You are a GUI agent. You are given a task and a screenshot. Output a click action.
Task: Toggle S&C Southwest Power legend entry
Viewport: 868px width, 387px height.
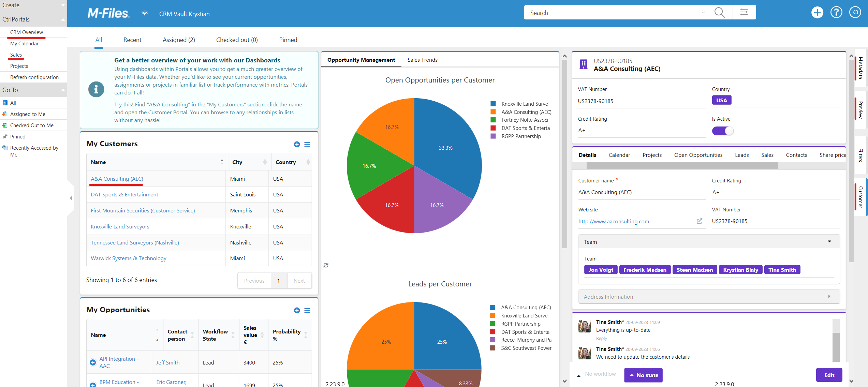tap(521, 348)
